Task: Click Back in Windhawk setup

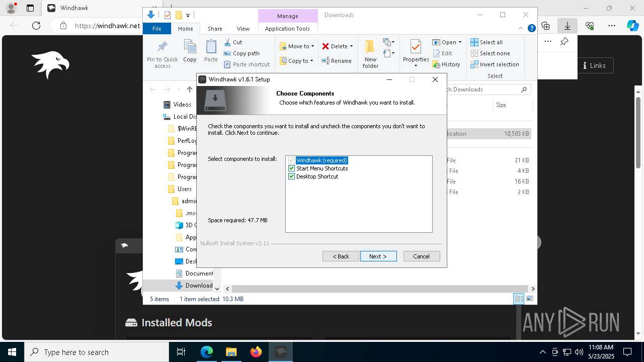Action: pos(341,256)
